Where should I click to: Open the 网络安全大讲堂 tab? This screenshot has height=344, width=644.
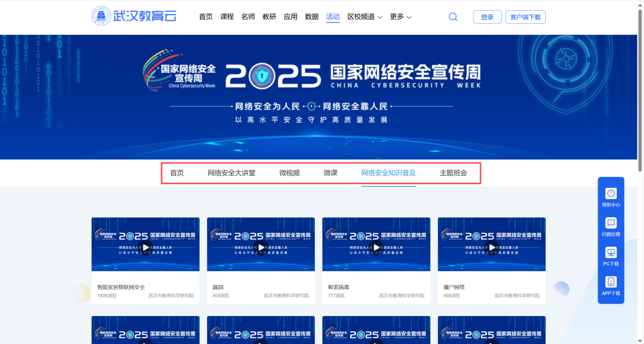tap(231, 173)
